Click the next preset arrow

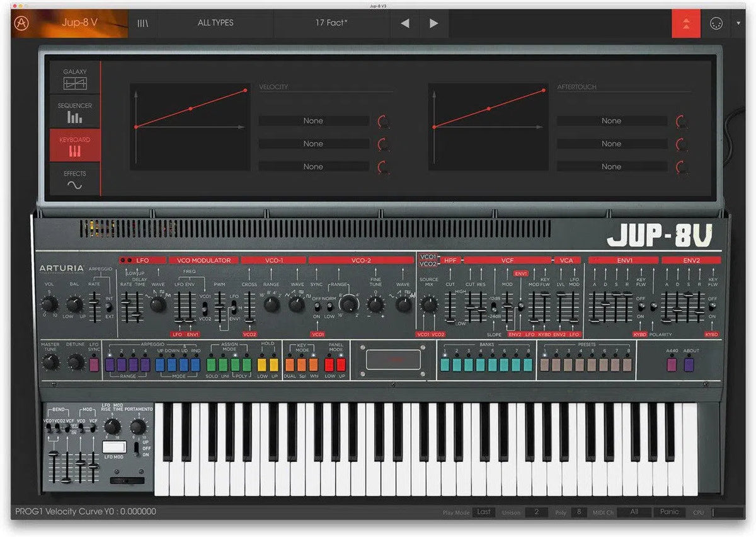(433, 23)
